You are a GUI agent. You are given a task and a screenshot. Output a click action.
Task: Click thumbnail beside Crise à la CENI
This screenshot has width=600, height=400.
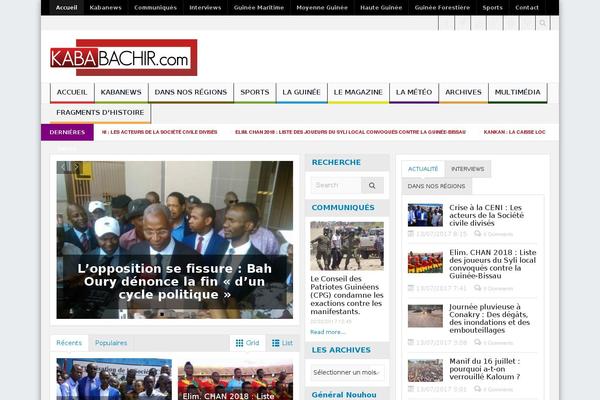pos(425,215)
